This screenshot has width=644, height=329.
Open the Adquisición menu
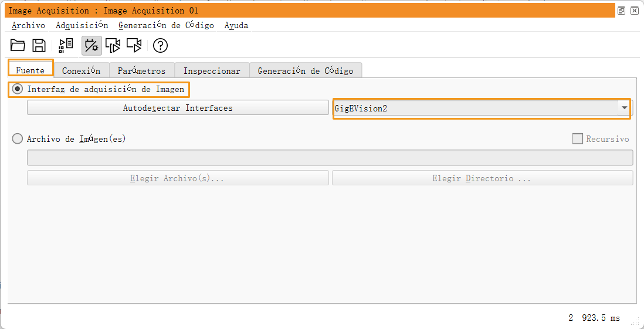[x=82, y=25]
